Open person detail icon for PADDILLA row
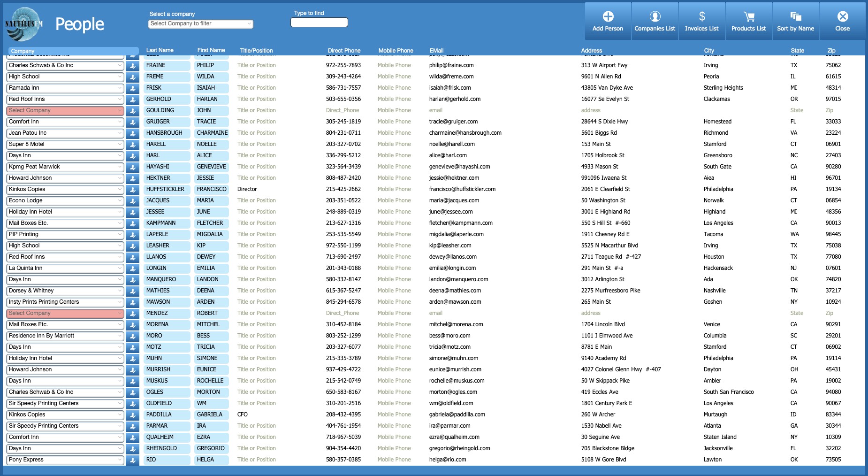 tap(132, 415)
